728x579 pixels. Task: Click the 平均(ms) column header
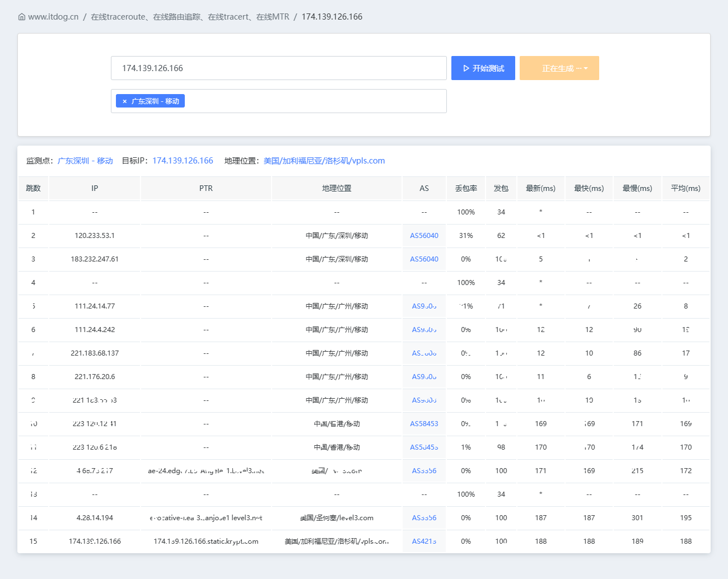(686, 188)
